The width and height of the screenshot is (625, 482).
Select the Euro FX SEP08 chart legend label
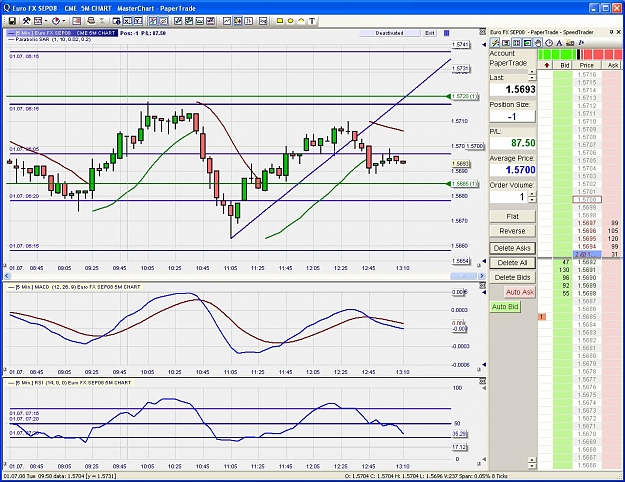pyautogui.click(x=63, y=33)
